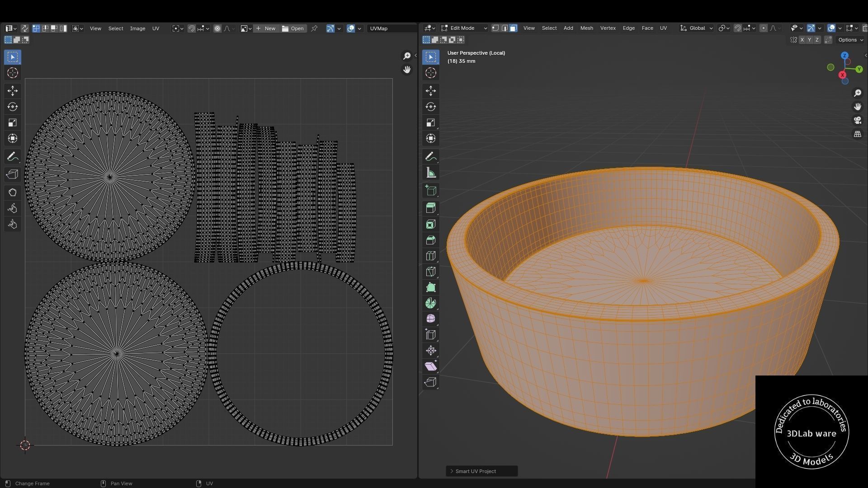
Task: Toggle camera view in 3D viewport
Action: point(857,120)
